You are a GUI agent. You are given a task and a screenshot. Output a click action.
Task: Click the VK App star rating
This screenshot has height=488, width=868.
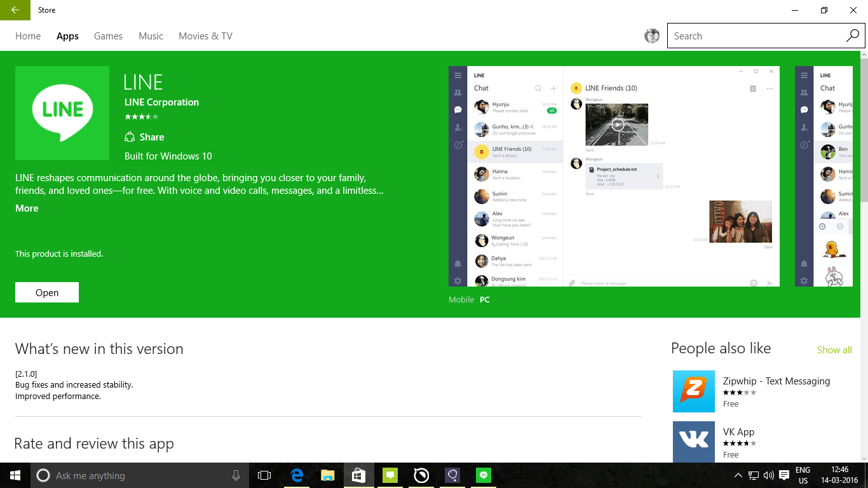tap(740, 444)
